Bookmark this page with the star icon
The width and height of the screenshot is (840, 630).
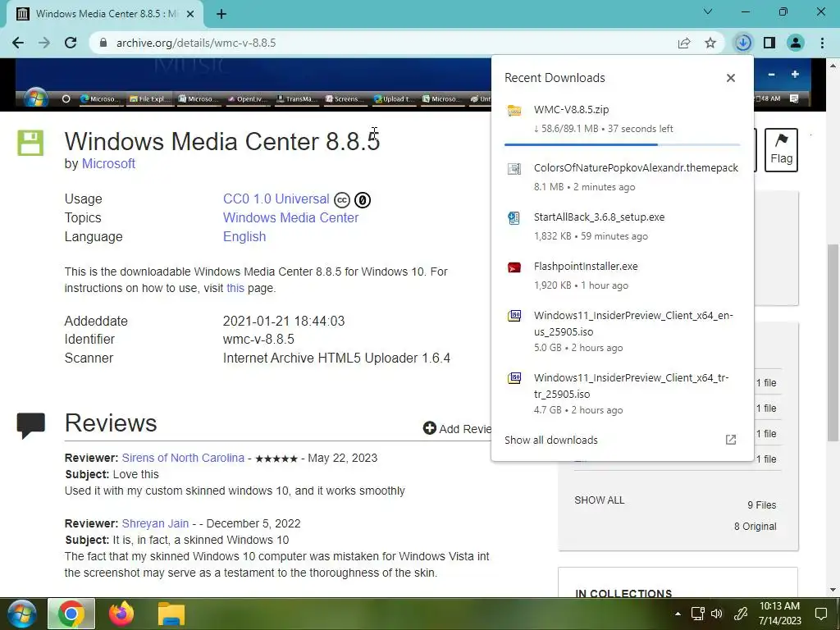tap(710, 43)
